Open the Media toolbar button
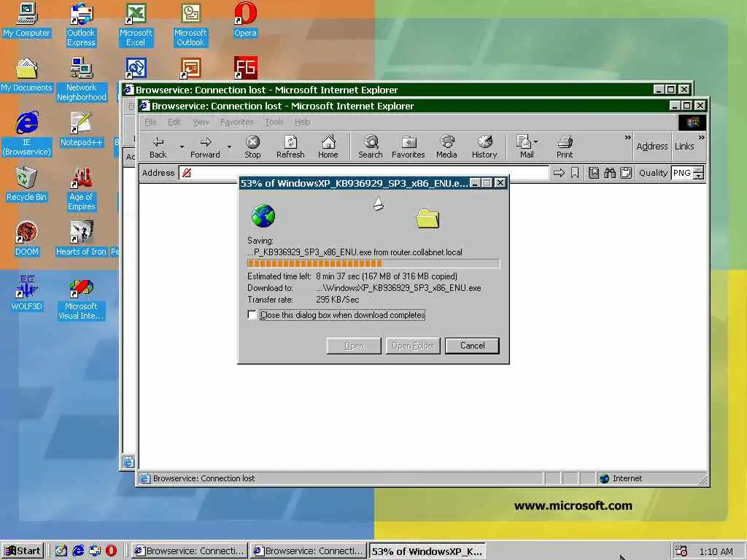 [446, 147]
